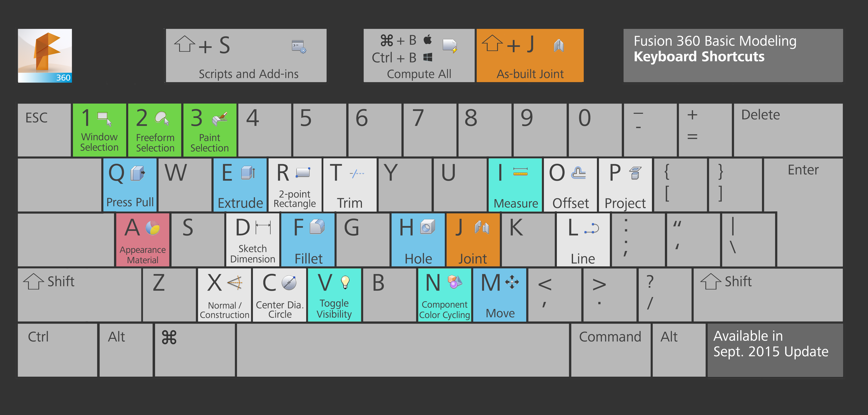
Task: Click the Toggle Visibility lightbulb icon
Action: pos(345,282)
